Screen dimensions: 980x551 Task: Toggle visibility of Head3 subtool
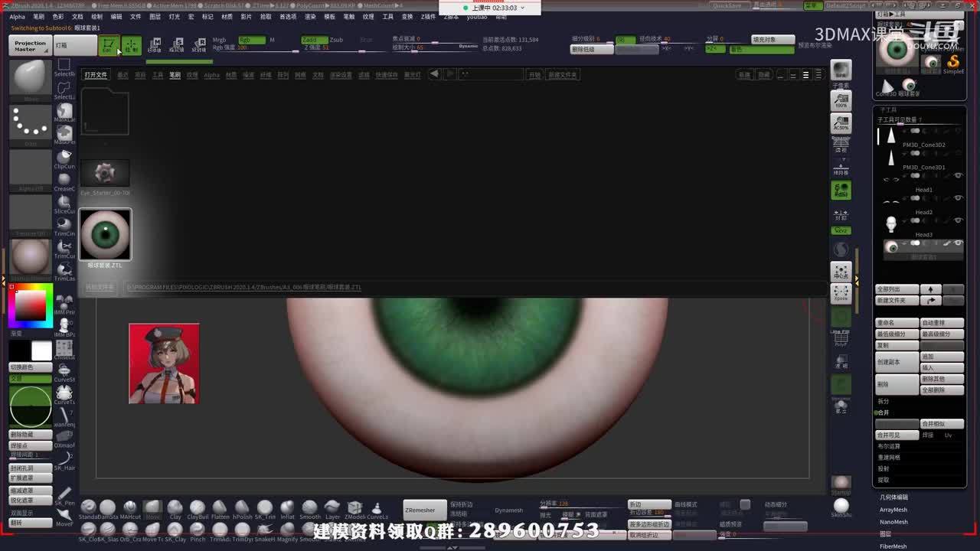tap(958, 221)
